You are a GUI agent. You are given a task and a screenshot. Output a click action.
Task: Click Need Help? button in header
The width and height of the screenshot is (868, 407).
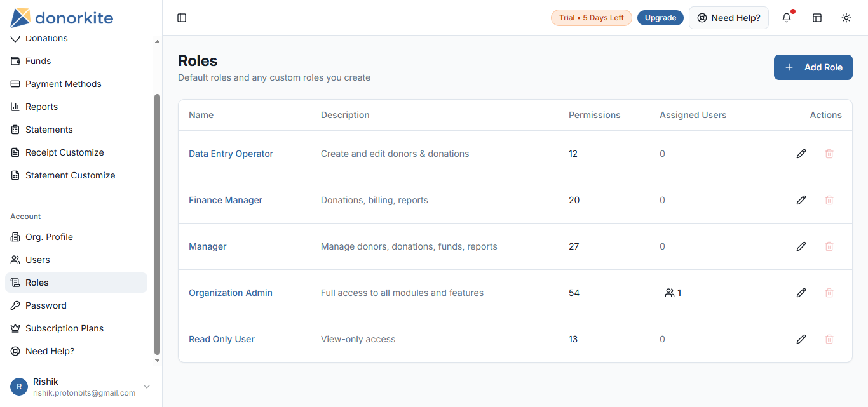tap(728, 18)
